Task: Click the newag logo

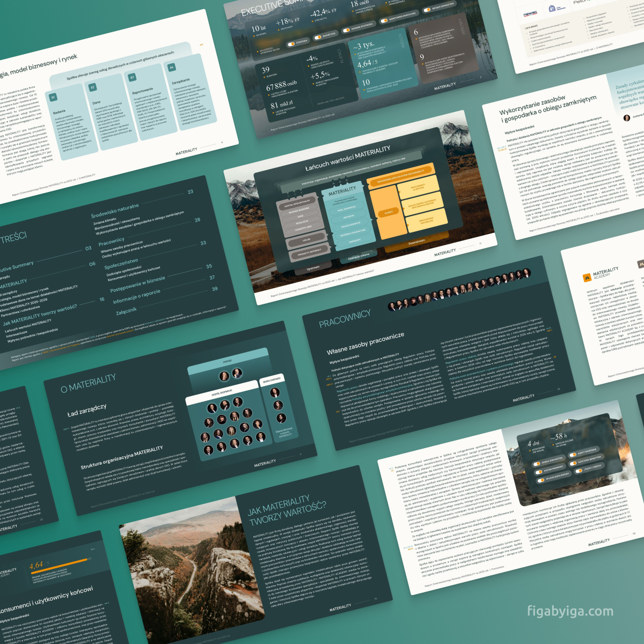Action: pyautogui.click(x=530, y=14)
